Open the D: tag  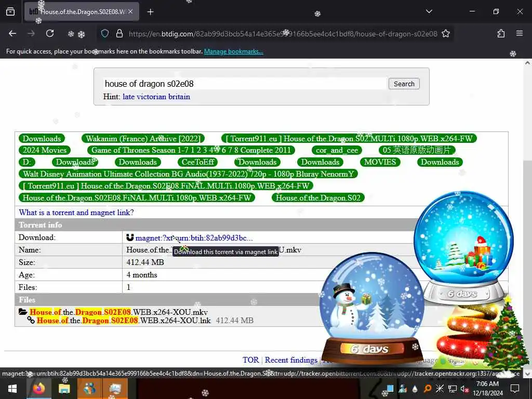coord(27,162)
